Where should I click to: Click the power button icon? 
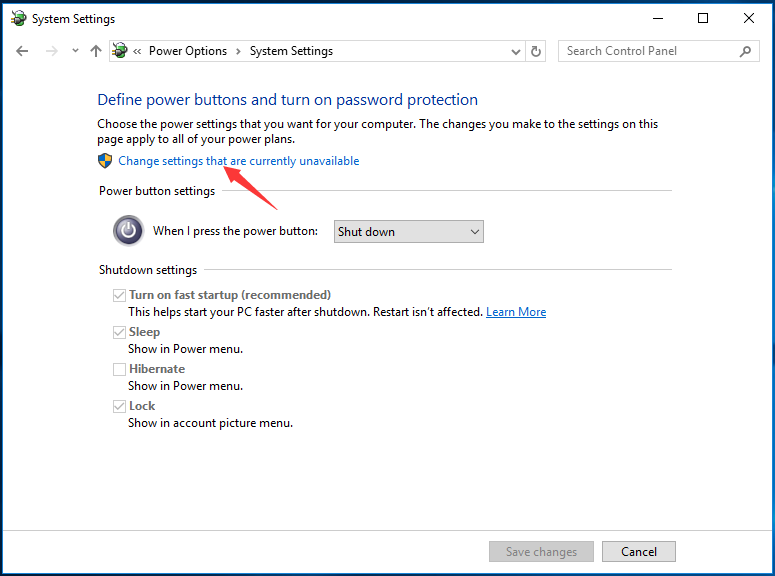click(x=129, y=230)
